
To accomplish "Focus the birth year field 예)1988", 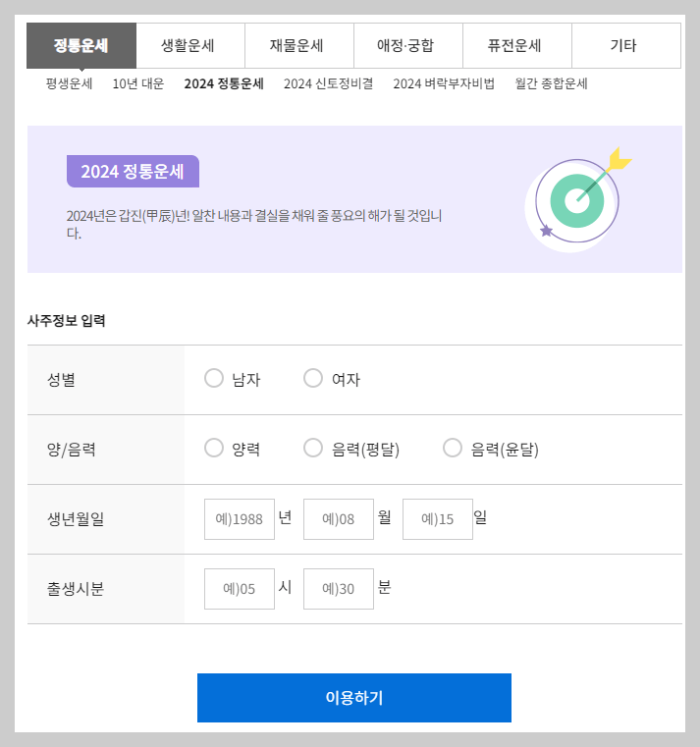I will coord(240,519).
